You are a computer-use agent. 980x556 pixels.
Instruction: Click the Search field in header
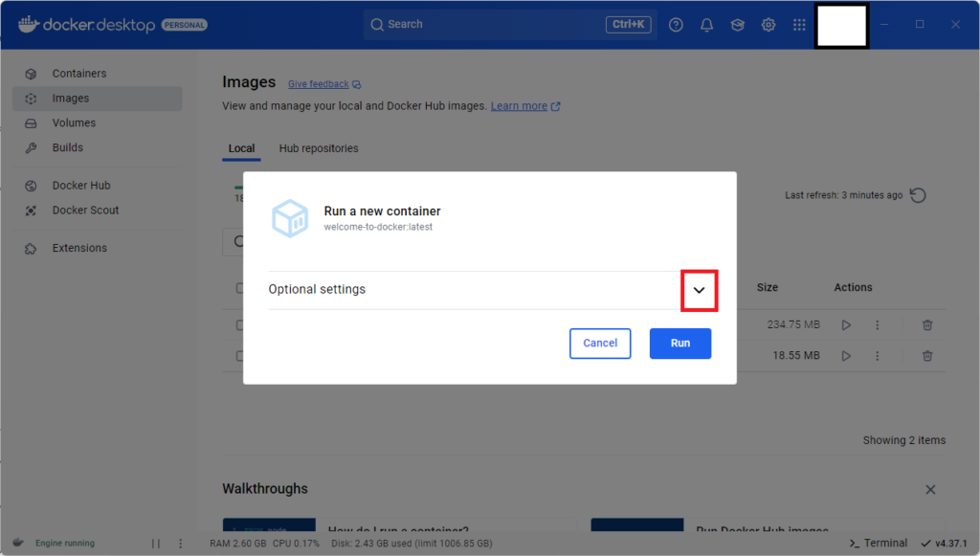(x=510, y=24)
